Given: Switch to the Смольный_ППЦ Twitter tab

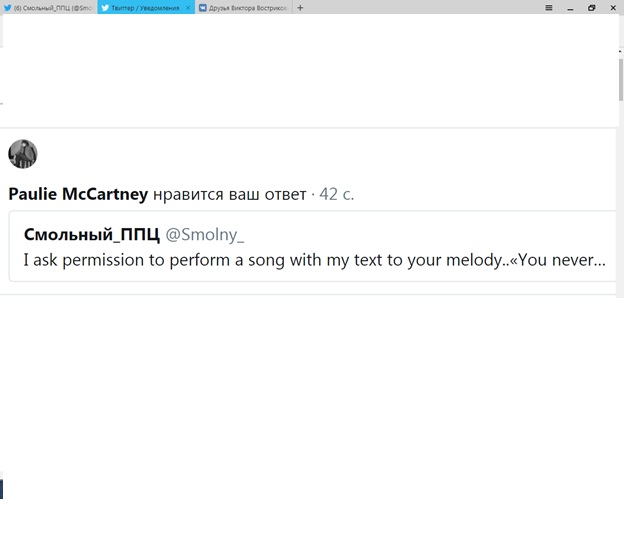Looking at the screenshot, I should point(52,7).
